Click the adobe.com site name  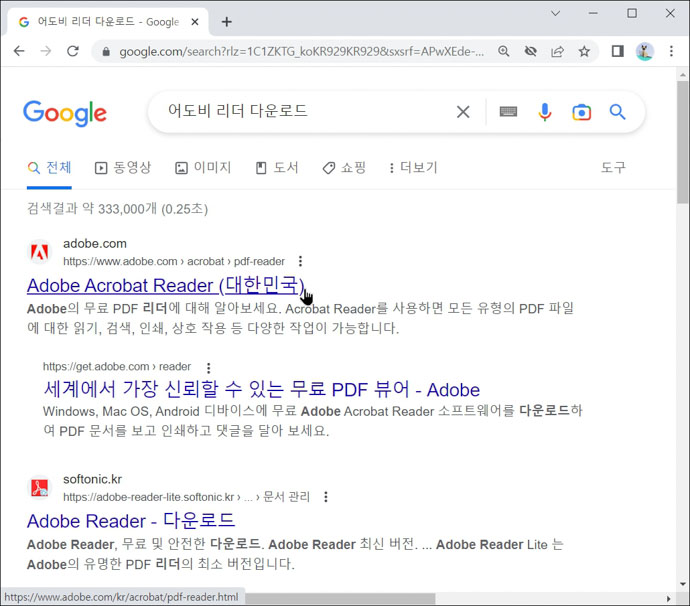click(95, 243)
